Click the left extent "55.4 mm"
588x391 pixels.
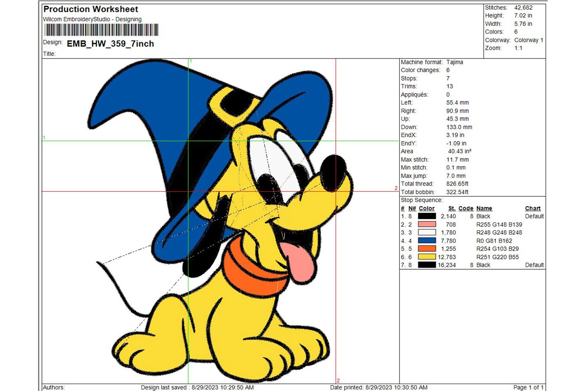457,103
